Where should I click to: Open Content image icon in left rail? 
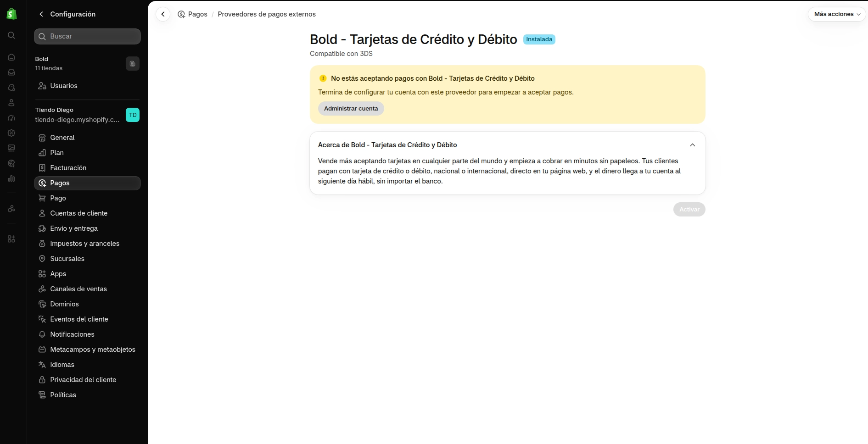(x=11, y=148)
